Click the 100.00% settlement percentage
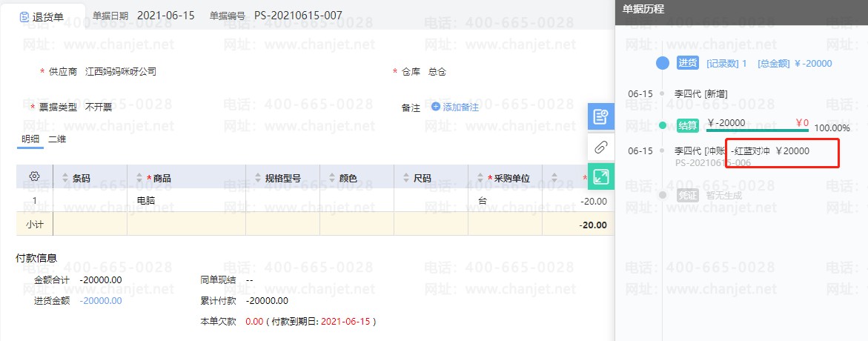 (832, 128)
